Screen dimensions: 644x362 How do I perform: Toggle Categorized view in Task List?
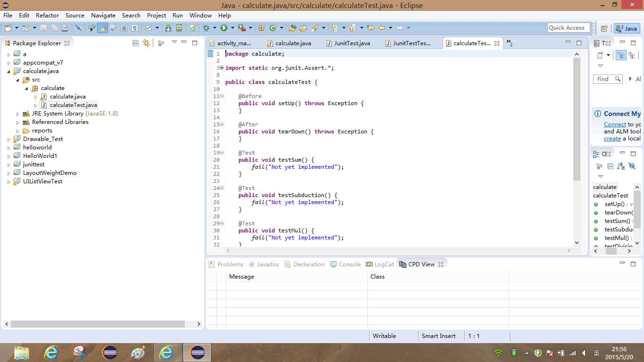[x=621, y=55]
